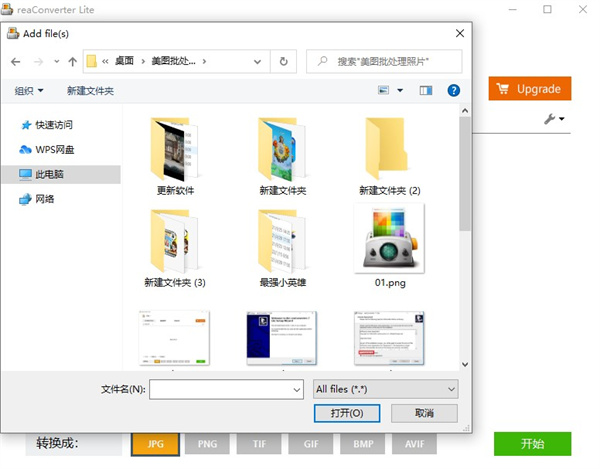
Task: Toggle the preview pane icon
Action: point(425,91)
